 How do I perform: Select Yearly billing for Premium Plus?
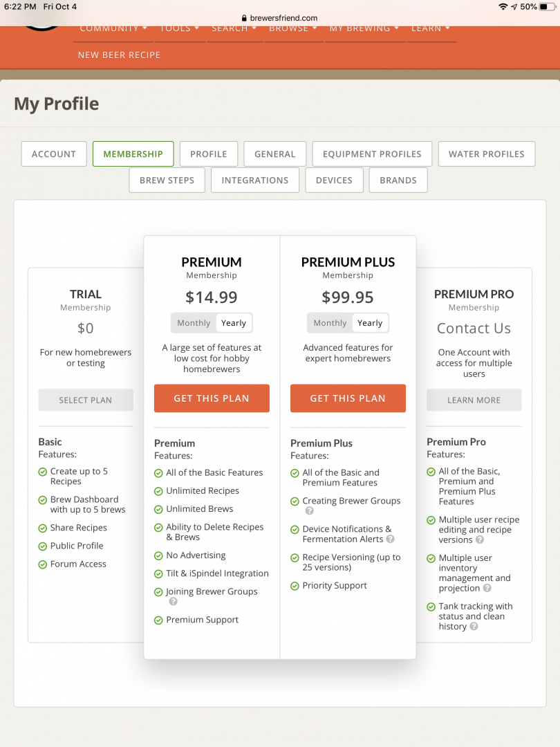point(370,323)
